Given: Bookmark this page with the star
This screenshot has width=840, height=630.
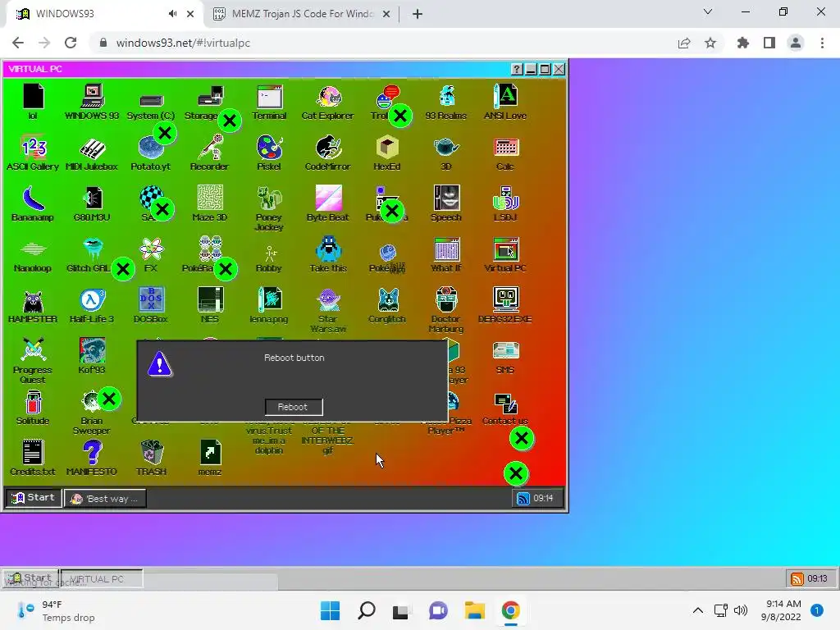Looking at the screenshot, I should coord(710,43).
